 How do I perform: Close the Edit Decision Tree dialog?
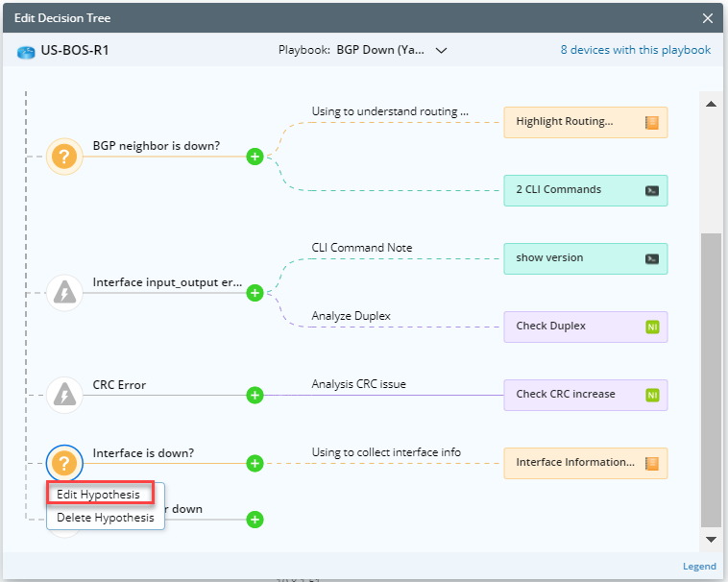pos(708,18)
